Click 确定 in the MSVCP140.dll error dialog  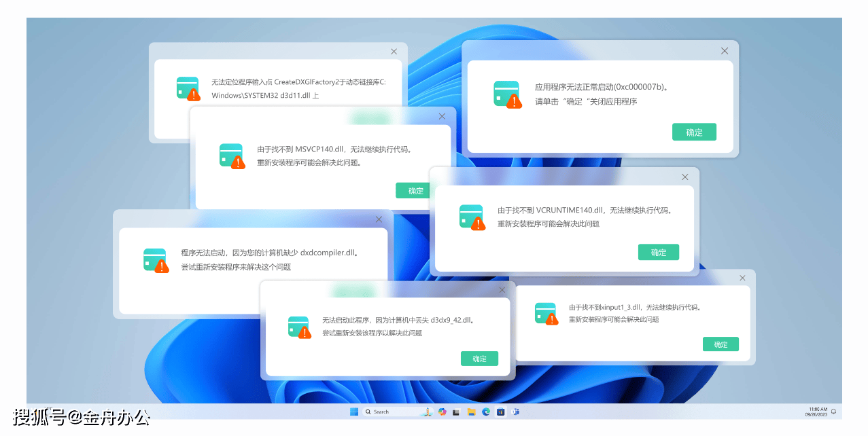[x=411, y=191]
